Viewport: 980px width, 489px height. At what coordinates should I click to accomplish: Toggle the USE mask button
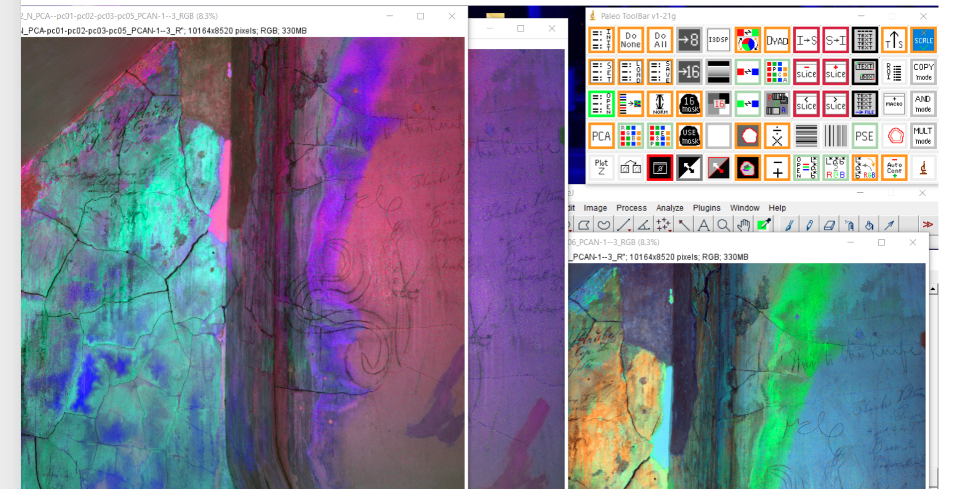tap(689, 136)
